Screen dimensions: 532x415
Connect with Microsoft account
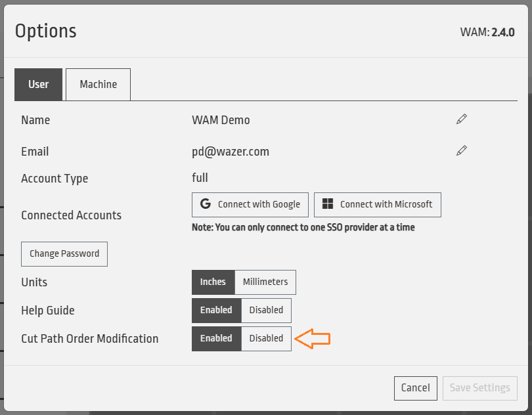click(x=377, y=204)
